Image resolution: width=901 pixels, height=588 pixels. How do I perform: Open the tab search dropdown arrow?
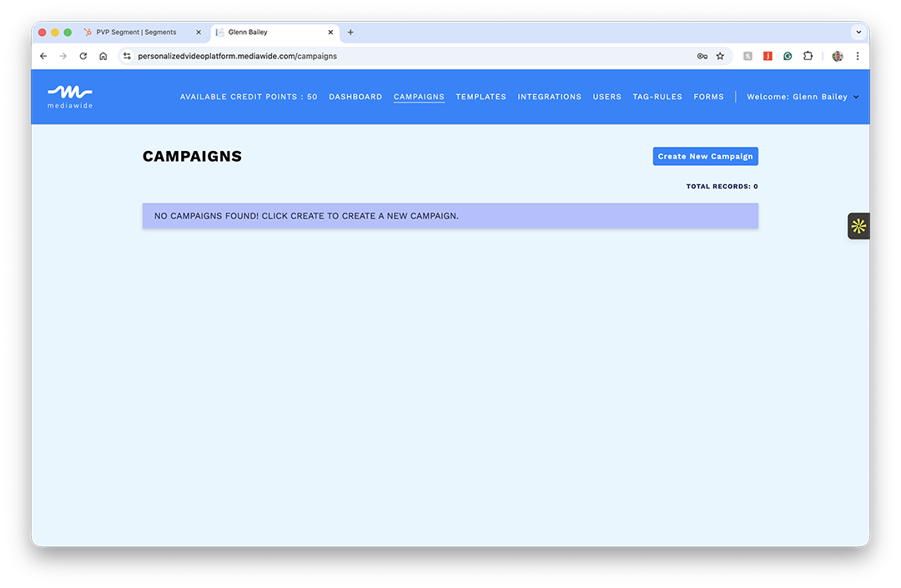click(858, 33)
